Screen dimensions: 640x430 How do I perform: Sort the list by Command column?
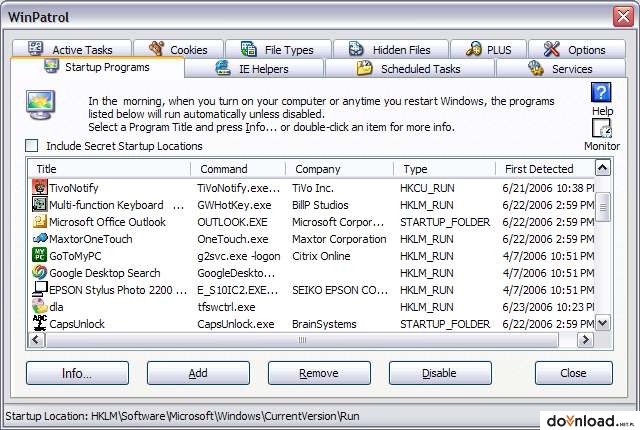point(238,169)
